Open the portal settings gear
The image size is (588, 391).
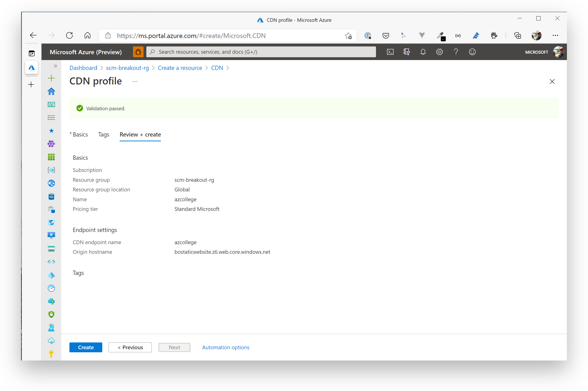tap(439, 52)
